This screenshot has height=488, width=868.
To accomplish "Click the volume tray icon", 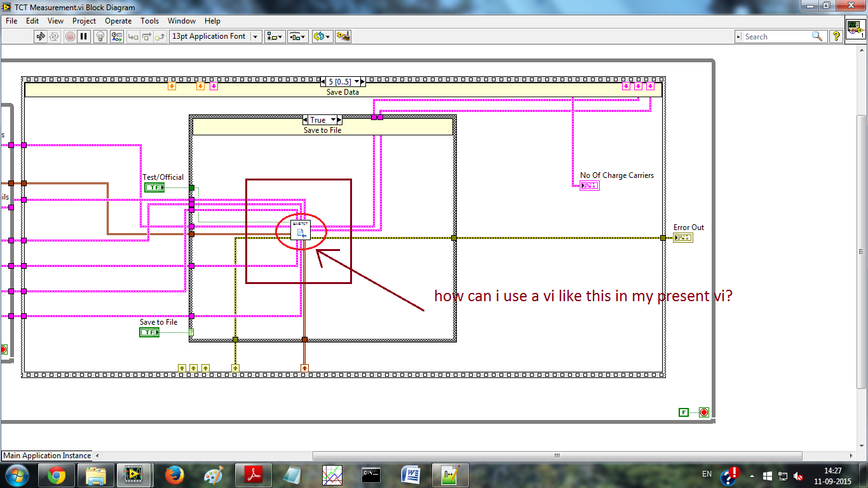I will pos(798,475).
